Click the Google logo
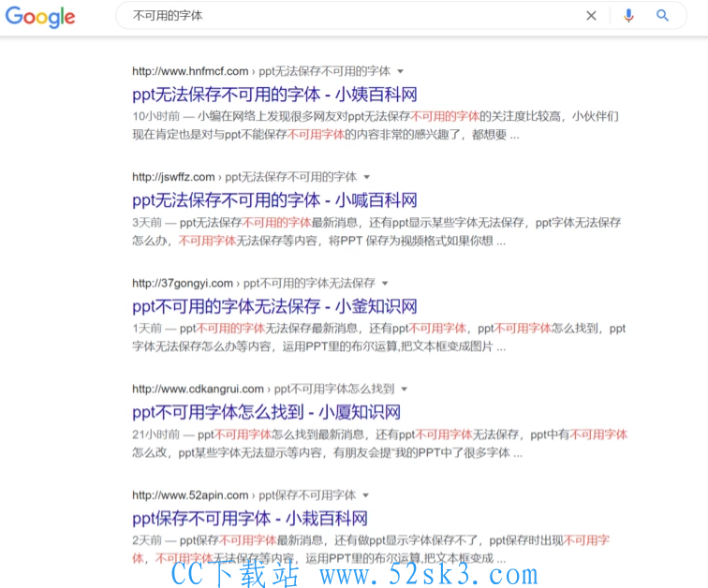 point(40,17)
